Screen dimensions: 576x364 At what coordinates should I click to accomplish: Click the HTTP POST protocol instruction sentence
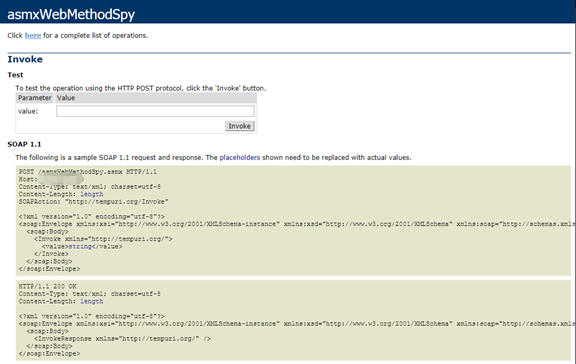tap(141, 88)
